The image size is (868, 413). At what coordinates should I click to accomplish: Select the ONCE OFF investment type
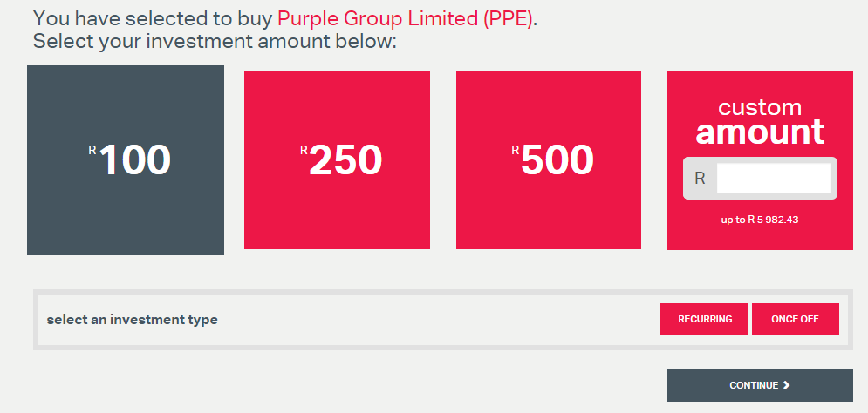pyautogui.click(x=795, y=319)
